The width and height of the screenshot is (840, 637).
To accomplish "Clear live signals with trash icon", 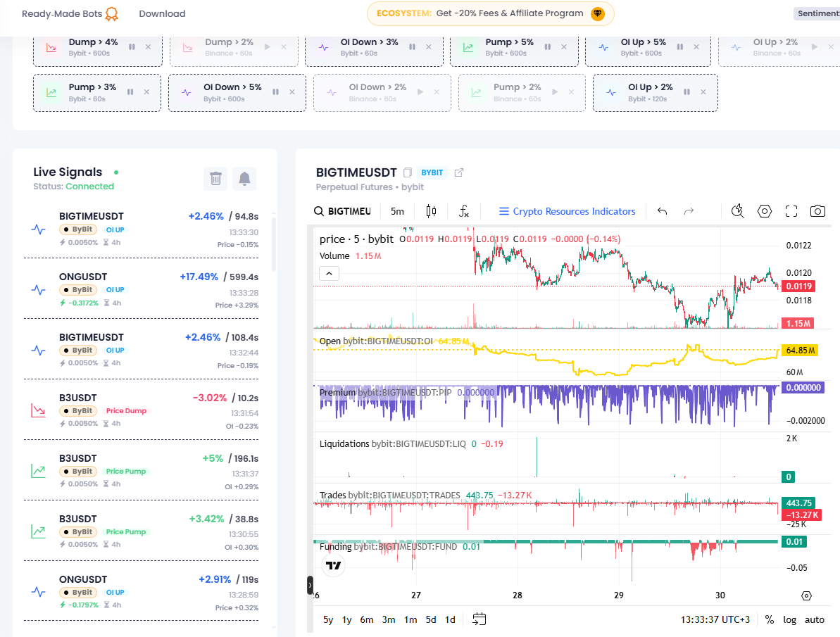I will (215, 178).
